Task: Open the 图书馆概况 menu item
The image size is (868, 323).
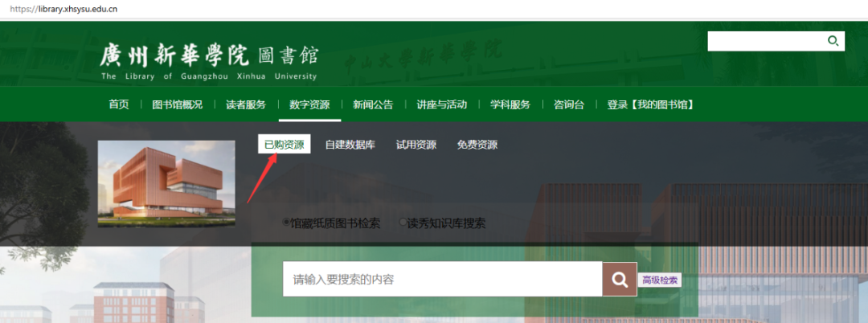Action: pos(178,104)
